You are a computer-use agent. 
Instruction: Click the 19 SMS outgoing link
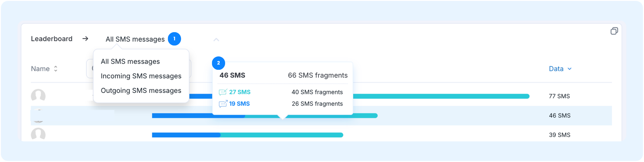tap(239, 104)
